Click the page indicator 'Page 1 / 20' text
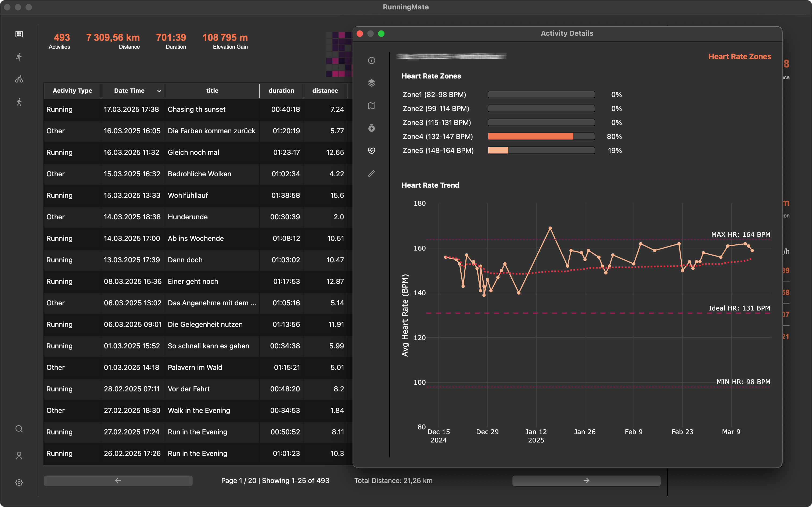 (238, 480)
